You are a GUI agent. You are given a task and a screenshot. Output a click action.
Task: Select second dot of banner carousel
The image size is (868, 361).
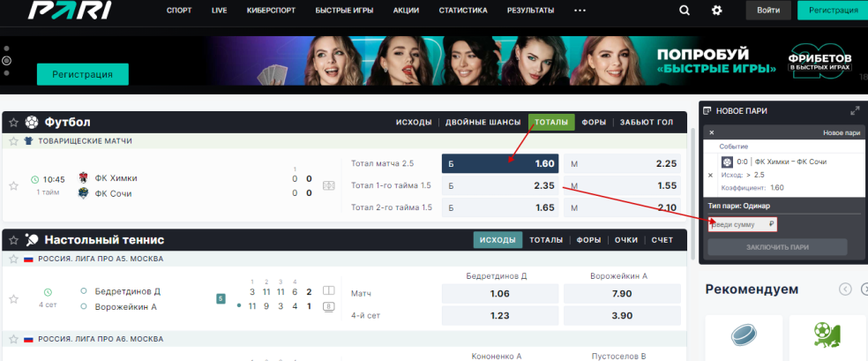tap(6, 61)
